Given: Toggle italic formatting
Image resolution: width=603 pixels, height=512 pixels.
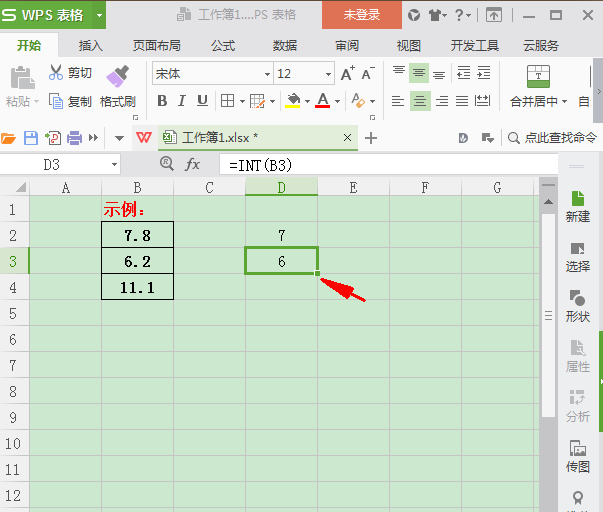Looking at the screenshot, I should [182, 101].
